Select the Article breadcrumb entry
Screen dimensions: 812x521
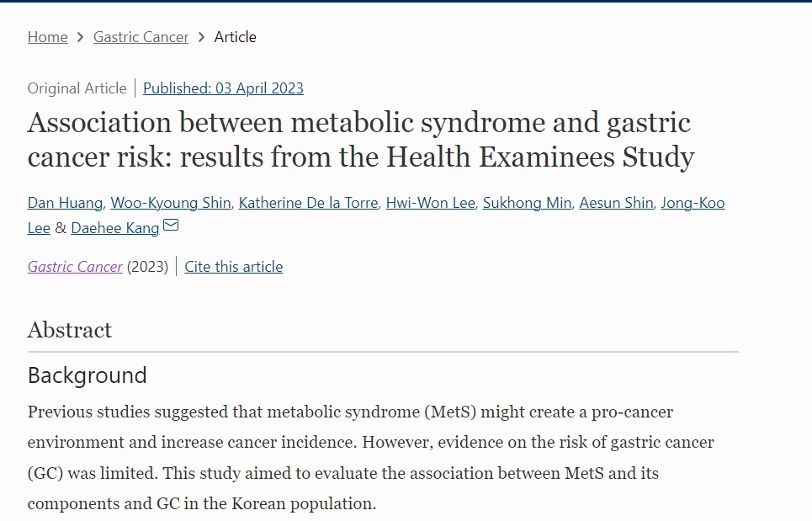(235, 37)
